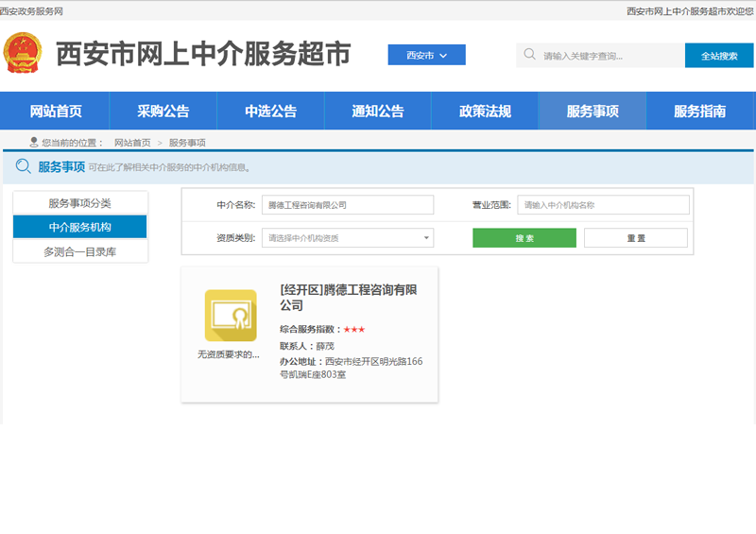Viewport: 756px width, 534px height.
Task: Open 多测合一目录库 in the sidebar
Action: tap(80, 252)
